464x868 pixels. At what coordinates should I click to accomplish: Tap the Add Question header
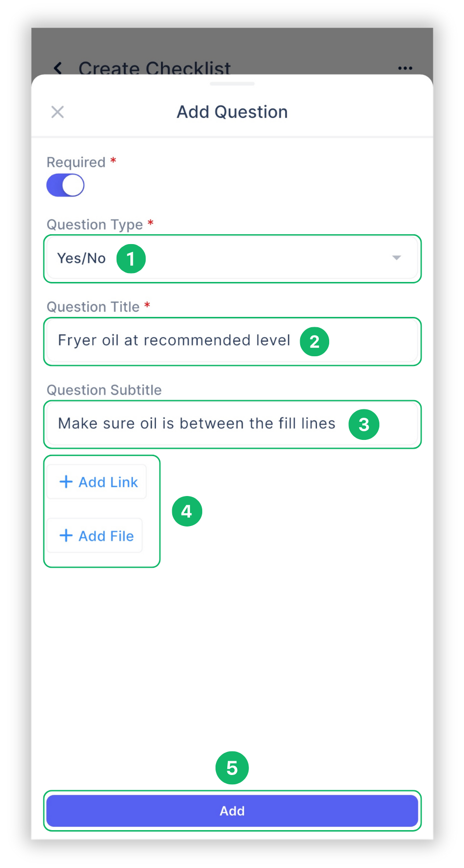(232, 112)
